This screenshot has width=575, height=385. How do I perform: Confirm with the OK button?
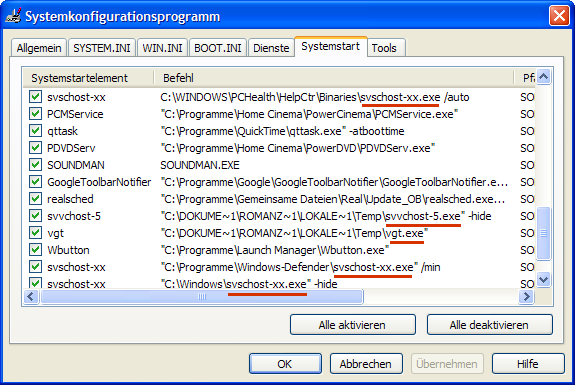(x=285, y=364)
